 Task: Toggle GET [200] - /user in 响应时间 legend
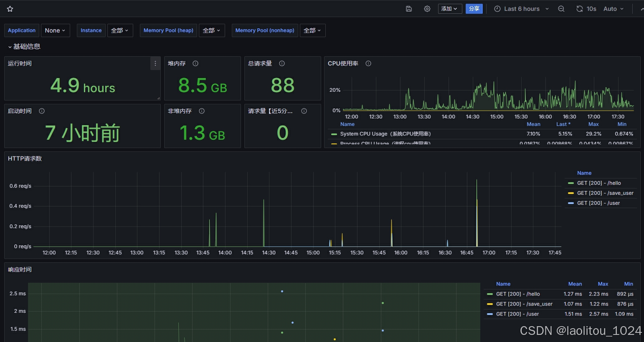tap(517, 314)
